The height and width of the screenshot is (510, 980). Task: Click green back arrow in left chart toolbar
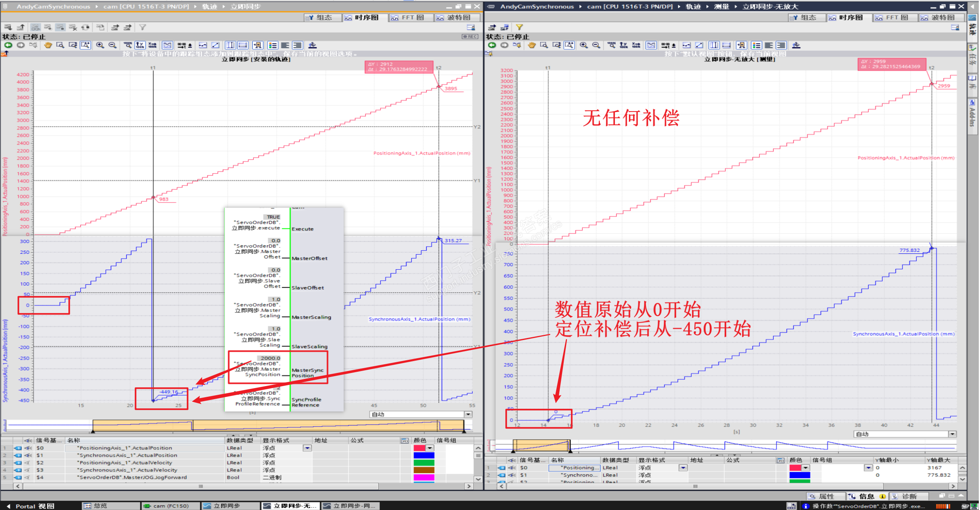(8, 45)
